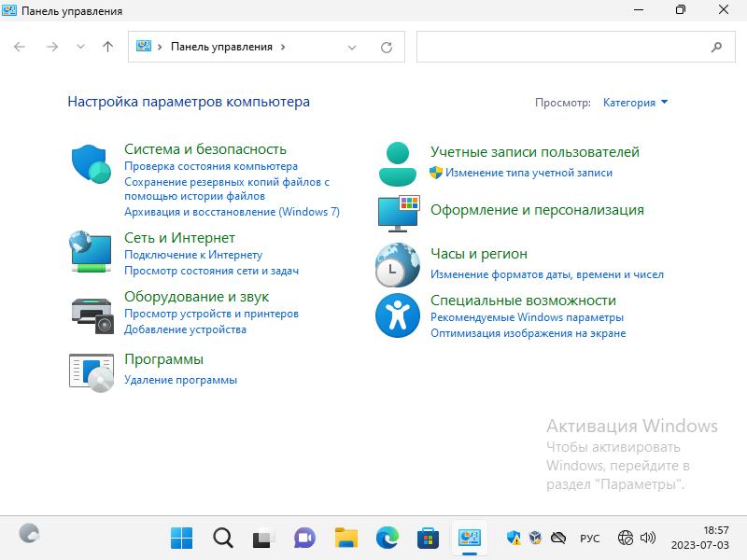Expand the recent locations chevron

(80, 47)
